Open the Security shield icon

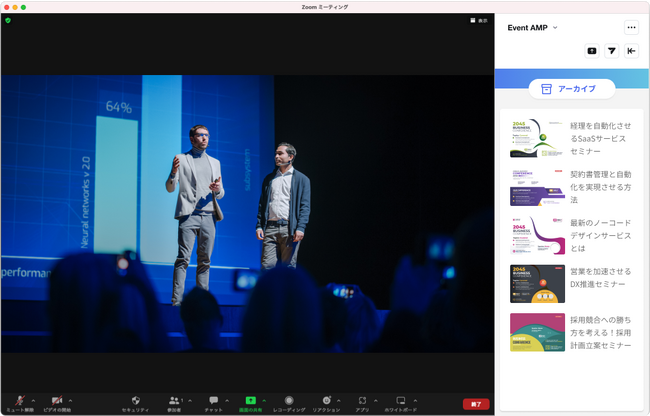(x=135, y=401)
